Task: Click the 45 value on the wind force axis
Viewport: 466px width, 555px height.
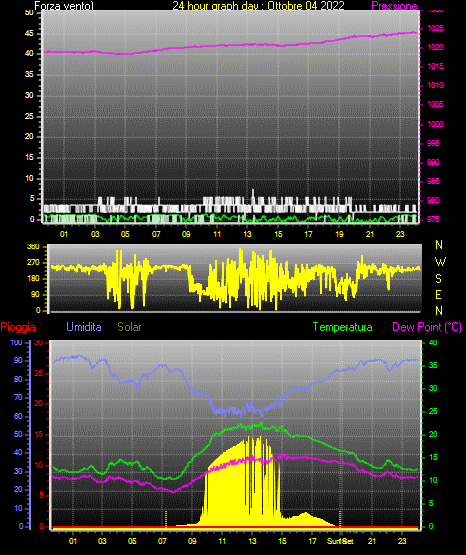Action: (29, 34)
